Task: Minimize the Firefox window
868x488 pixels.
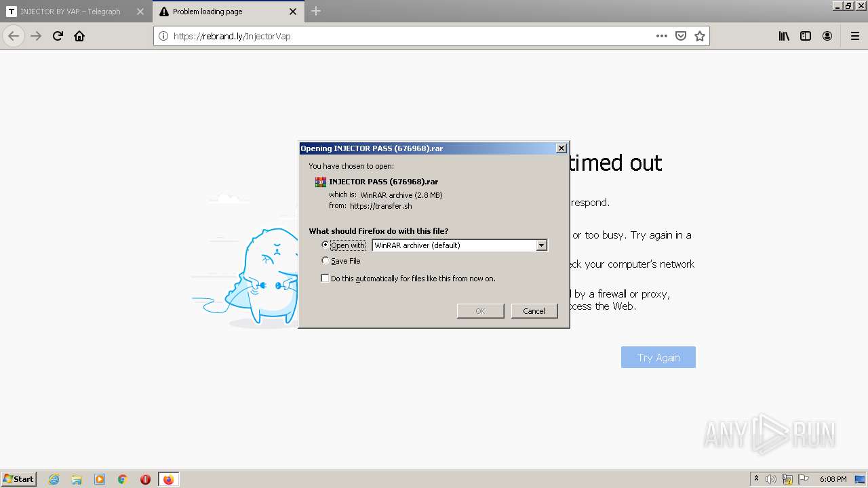Action: 837,5
